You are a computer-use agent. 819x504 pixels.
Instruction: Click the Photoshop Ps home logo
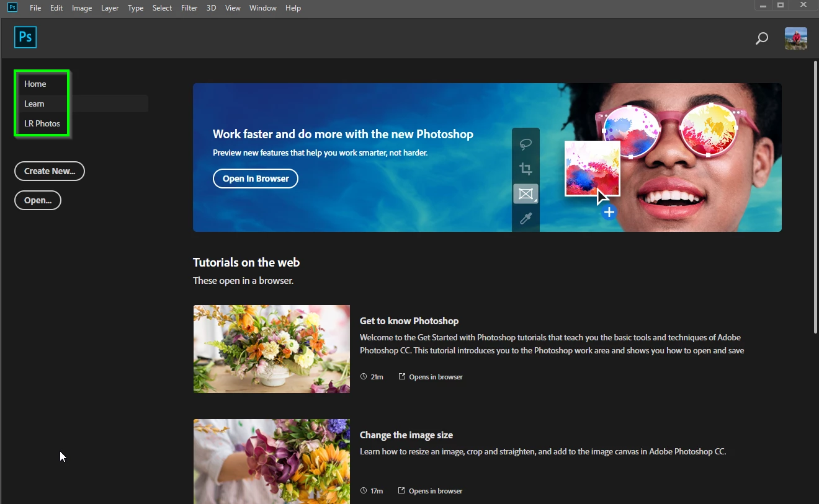pyautogui.click(x=25, y=38)
